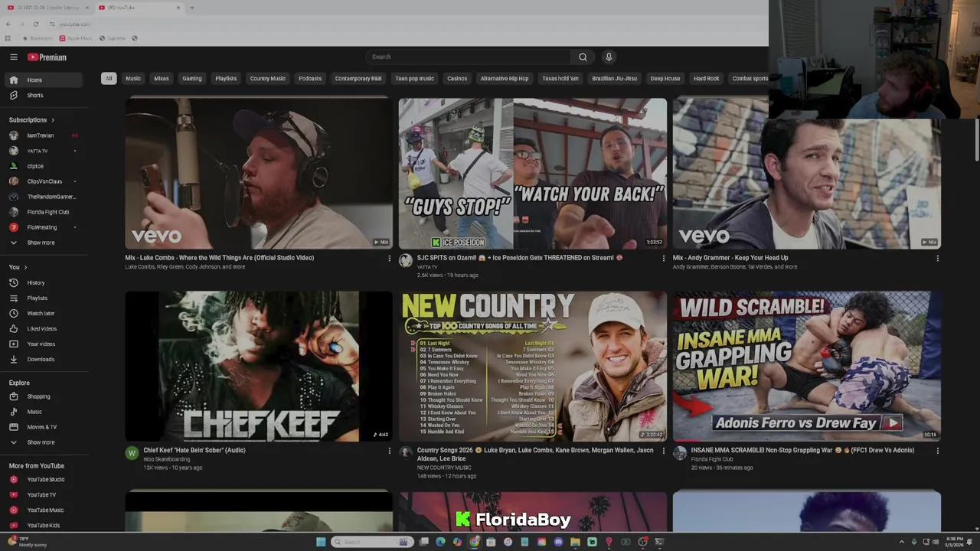Image resolution: width=980 pixels, height=551 pixels.
Task: Open YouTube Music link in sidebar
Action: tap(45, 510)
